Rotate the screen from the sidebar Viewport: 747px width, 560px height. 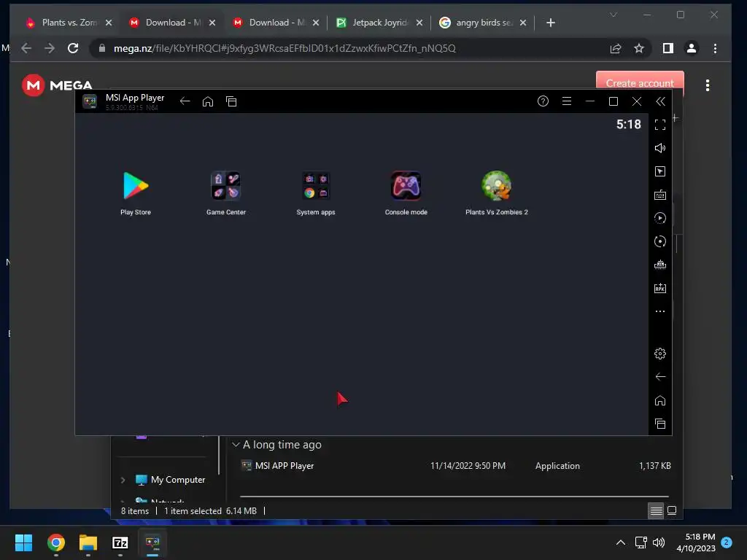tap(659, 241)
